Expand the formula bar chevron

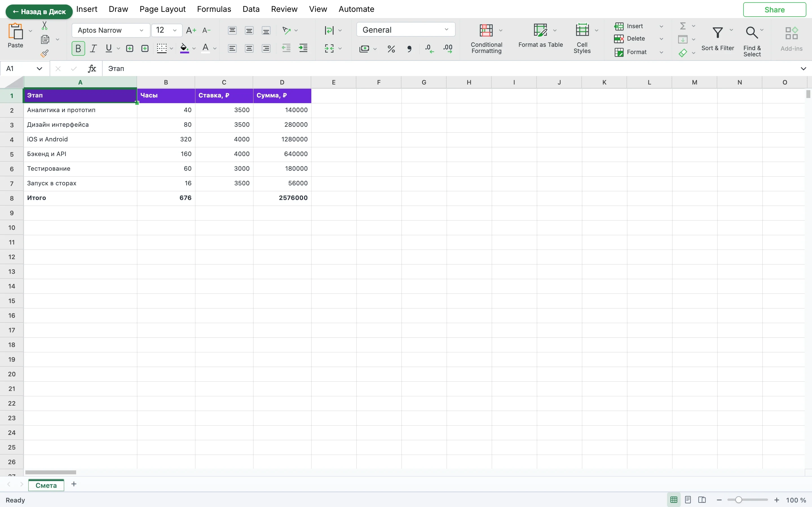[803, 69]
